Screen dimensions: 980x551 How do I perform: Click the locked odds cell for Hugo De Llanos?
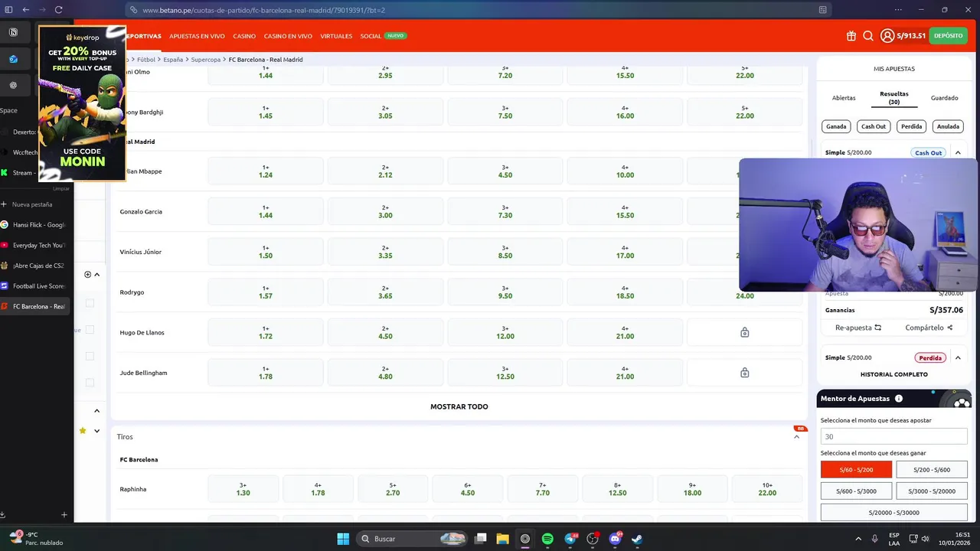click(744, 333)
